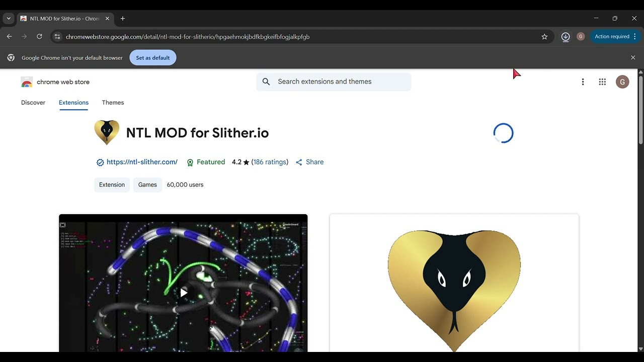Switch to the Themes tab
This screenshot has height=362, width=644.
click(x=113, y=103)
